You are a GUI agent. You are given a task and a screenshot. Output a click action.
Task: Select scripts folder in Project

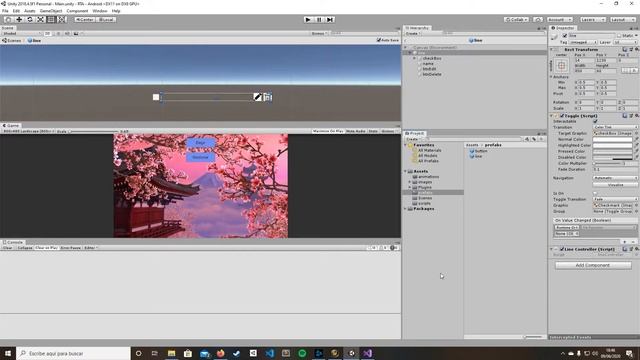click(x=424, y=203)
